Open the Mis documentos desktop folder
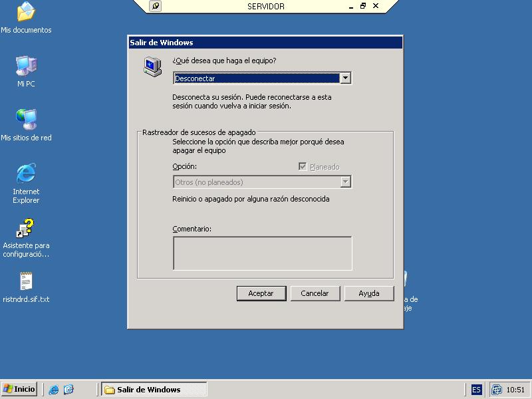532x399 pixels. [26, 12]
